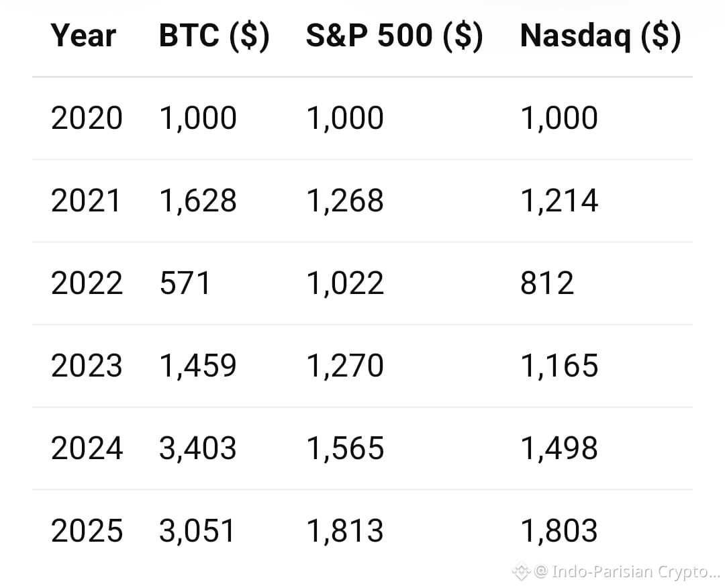
Task: Select the 2023 year cell
Action: (87, 366)
